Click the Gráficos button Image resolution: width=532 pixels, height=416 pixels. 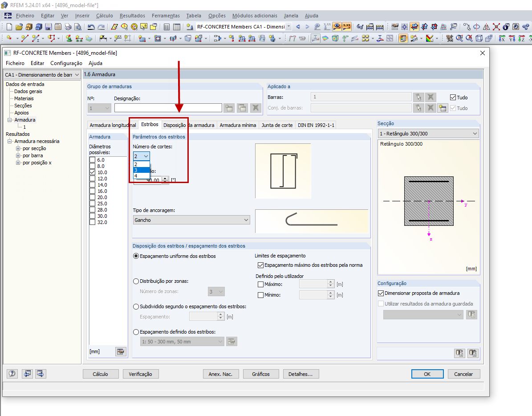tap(261, 374)
